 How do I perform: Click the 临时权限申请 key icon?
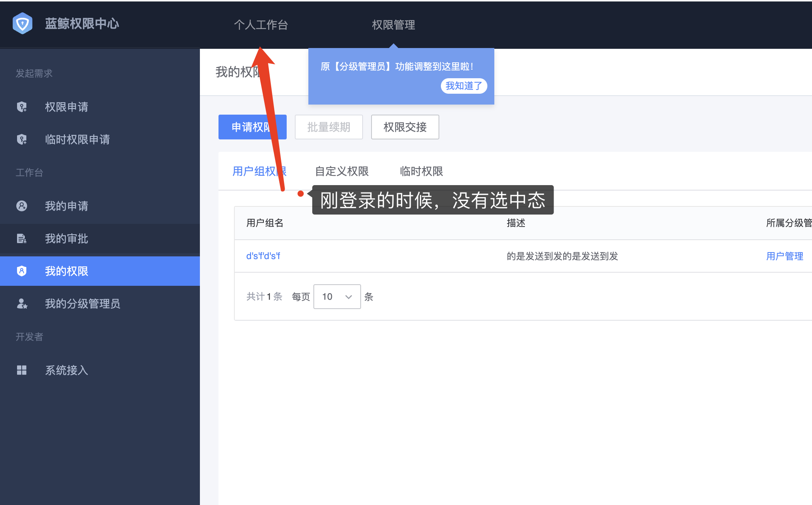click(22, 139)
